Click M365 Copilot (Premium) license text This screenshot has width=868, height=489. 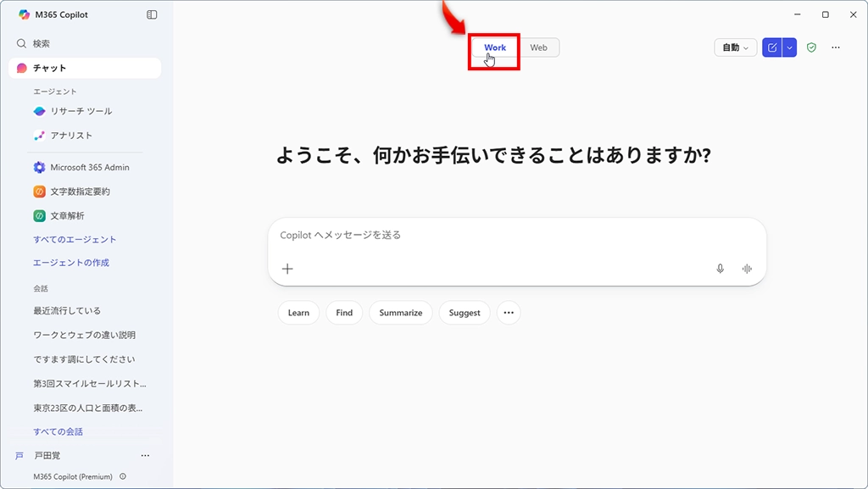[73, 476]
